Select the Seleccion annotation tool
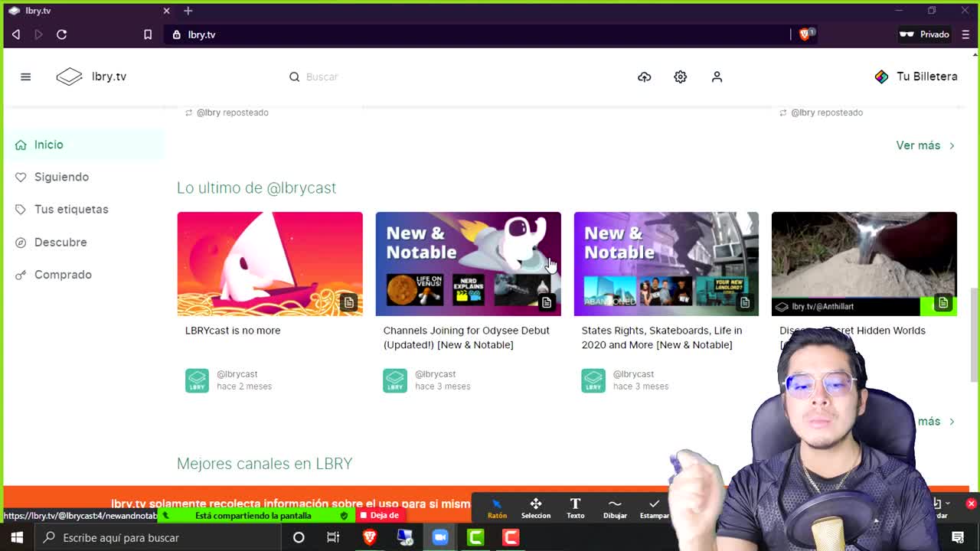The width and height of the screenshot is (980, 551). [536, 507]
